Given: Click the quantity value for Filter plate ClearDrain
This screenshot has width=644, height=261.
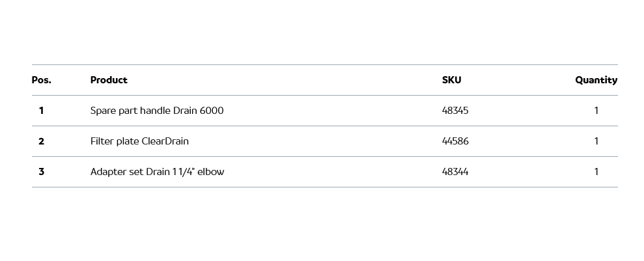Looking at the screenshot, I should click(596, 141).
